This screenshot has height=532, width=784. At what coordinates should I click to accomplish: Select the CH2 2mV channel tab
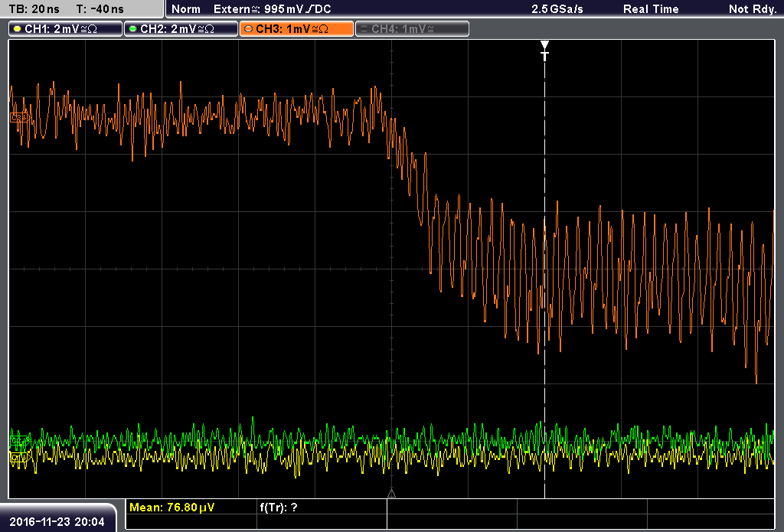181,29
